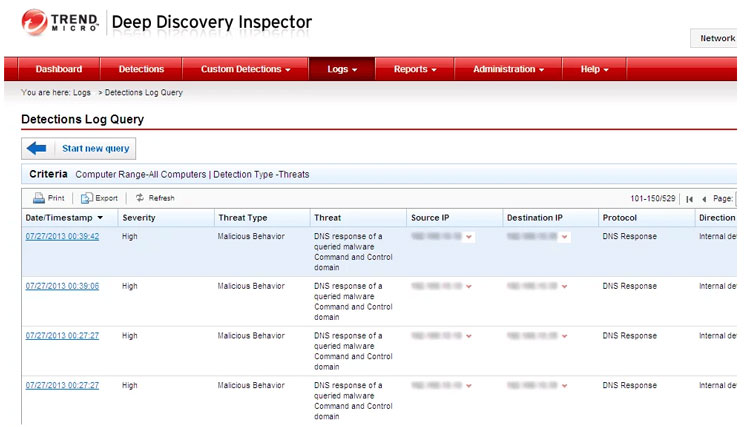This screenshot has height=427, width=750.
Task: Switch to the Dashboard tab
Action: click(x=58, y=69)
